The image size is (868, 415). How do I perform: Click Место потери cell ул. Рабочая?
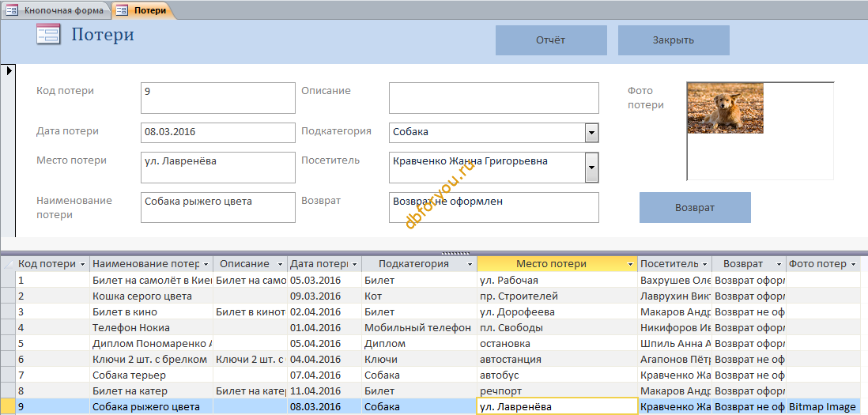557,280
